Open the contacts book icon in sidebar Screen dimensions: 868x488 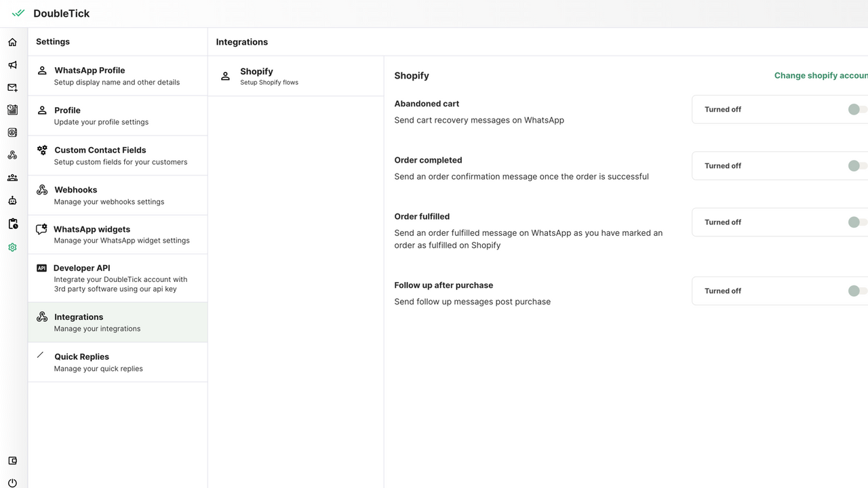point(12,132)
